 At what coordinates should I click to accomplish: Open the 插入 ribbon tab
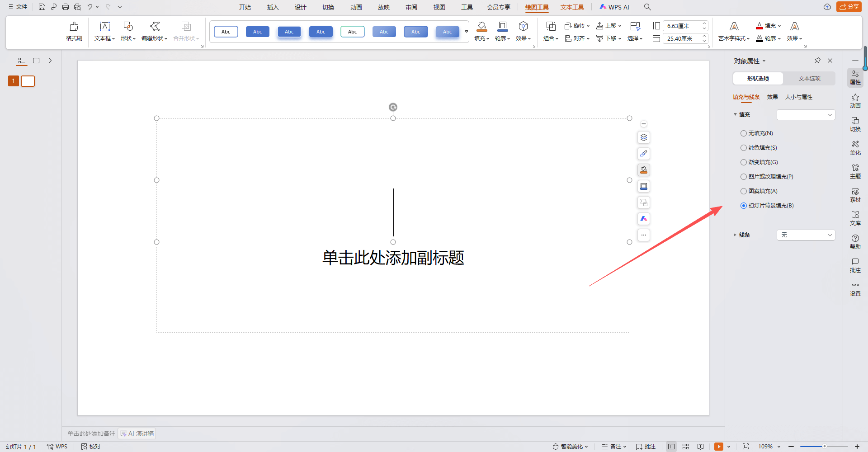point(273,7)
